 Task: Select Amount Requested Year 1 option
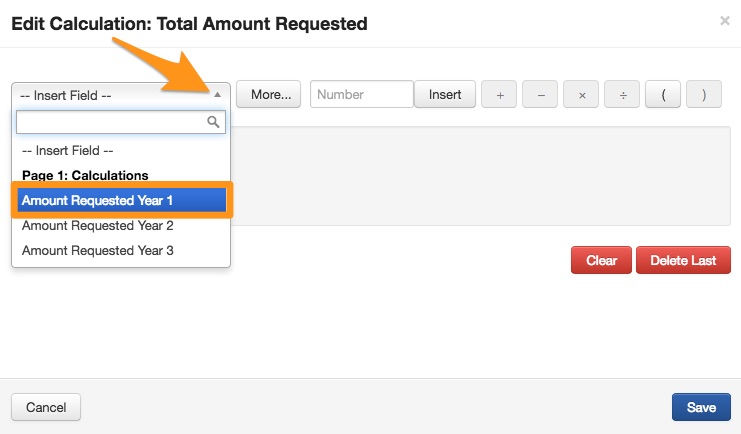tap(121, 200)
